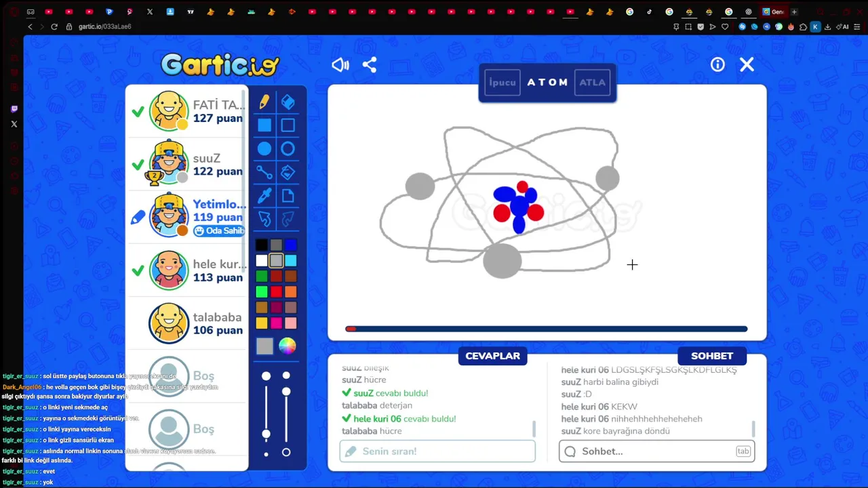
Task: Click player hele kur... avatar
Action: pos(169,270)
